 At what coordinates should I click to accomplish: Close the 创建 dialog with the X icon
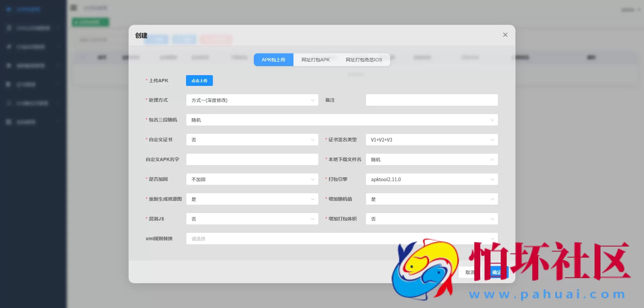(505, 35)
